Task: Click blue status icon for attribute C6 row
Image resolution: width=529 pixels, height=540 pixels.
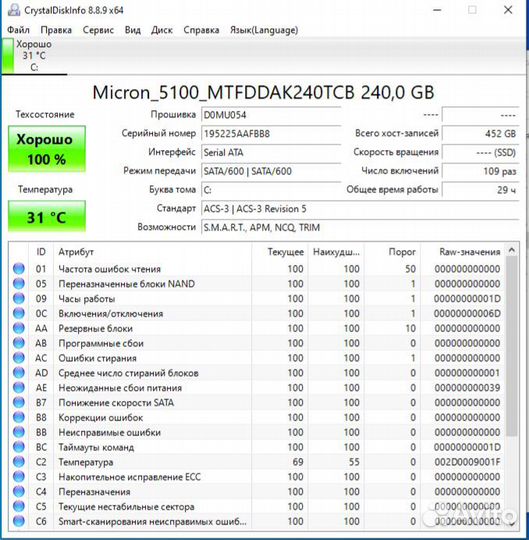Action: (19, 521)
